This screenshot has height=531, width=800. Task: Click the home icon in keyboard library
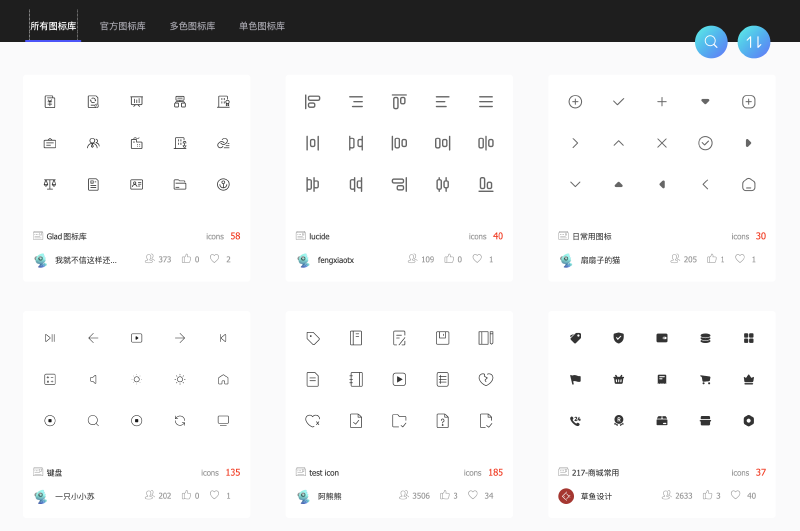223,379
